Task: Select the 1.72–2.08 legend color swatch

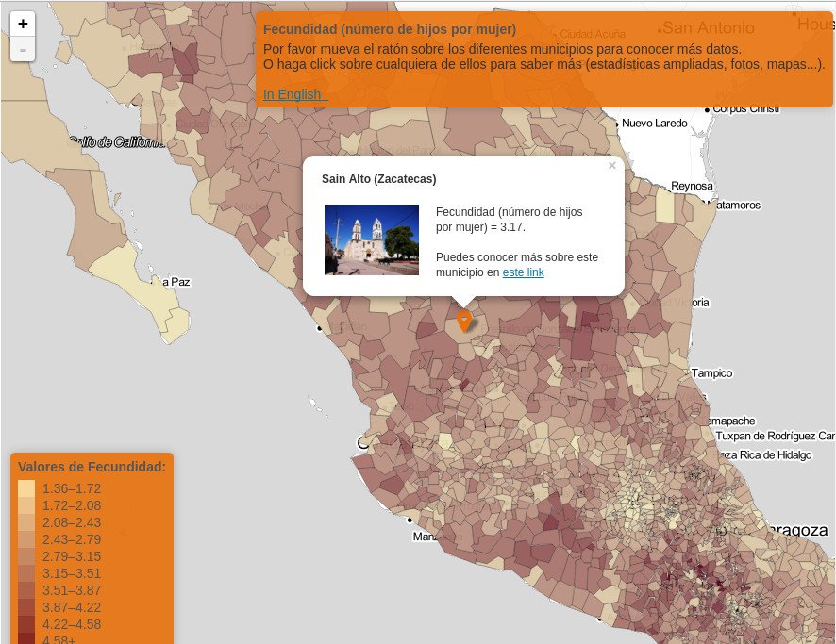Action: pos(26,505)
